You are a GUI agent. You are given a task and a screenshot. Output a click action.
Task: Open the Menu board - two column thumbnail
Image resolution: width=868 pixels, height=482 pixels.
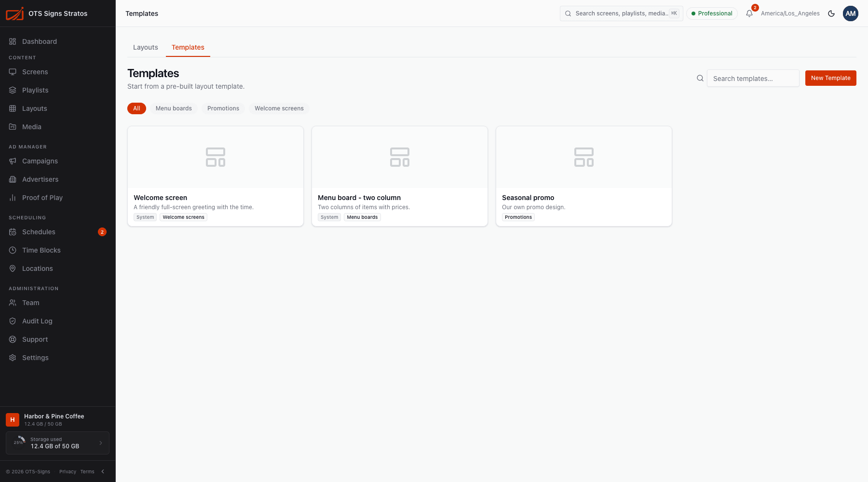pos(400,157)
